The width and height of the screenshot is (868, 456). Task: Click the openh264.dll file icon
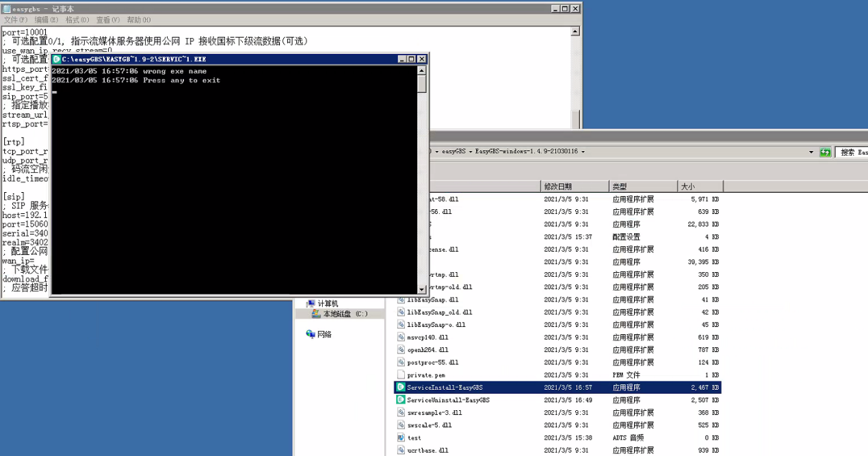pyautogui.click(x=401, y=350)
